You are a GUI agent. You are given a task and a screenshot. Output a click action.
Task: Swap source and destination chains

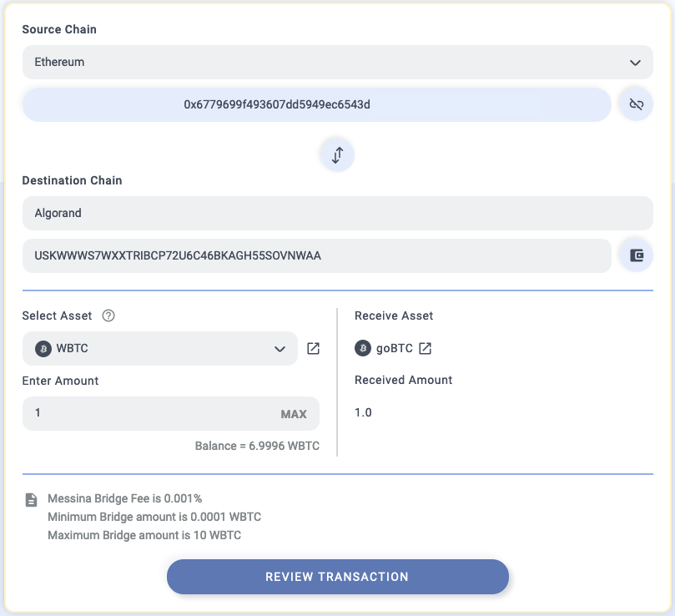click(x=337, y=155)
